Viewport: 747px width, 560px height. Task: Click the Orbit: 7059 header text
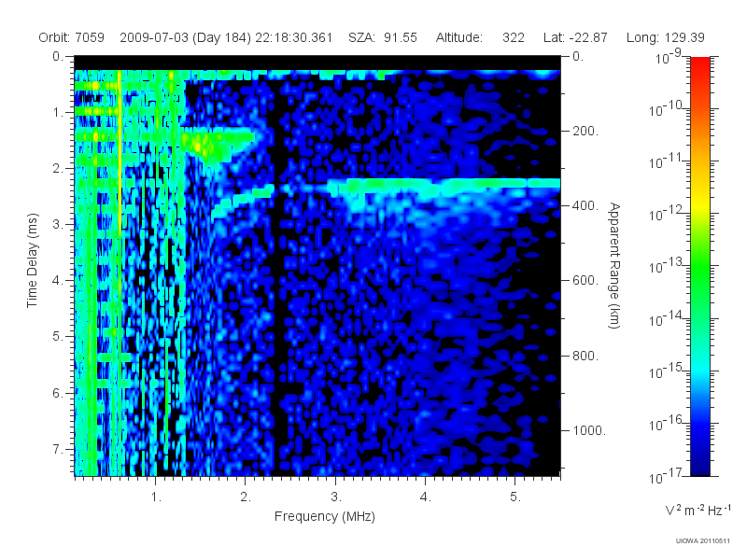point(72,37)
